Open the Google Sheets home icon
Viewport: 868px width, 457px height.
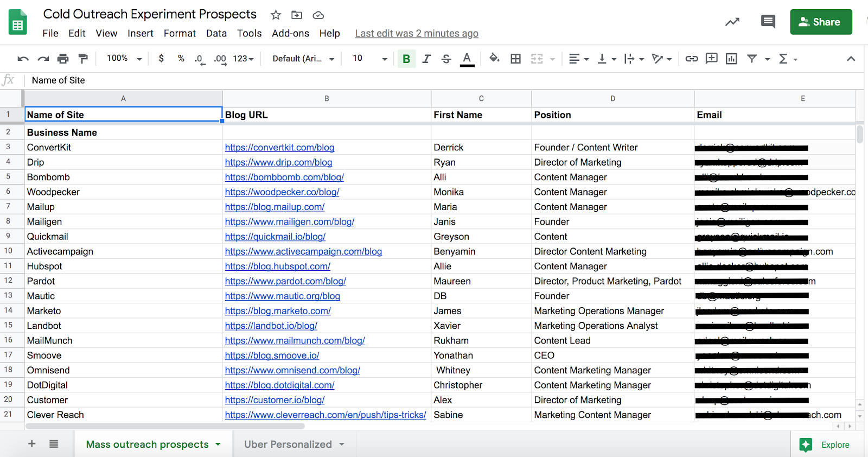click(18, 22)
